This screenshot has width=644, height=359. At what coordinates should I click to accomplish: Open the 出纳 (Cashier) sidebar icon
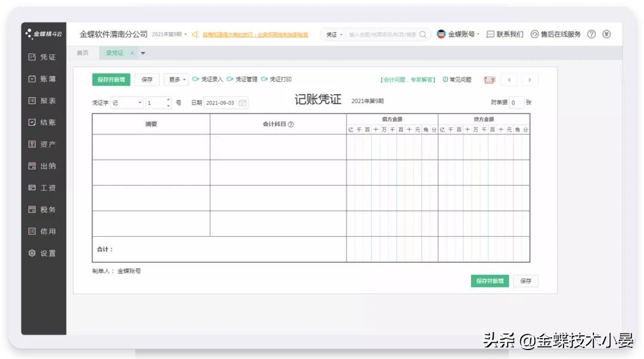point(42,166)
